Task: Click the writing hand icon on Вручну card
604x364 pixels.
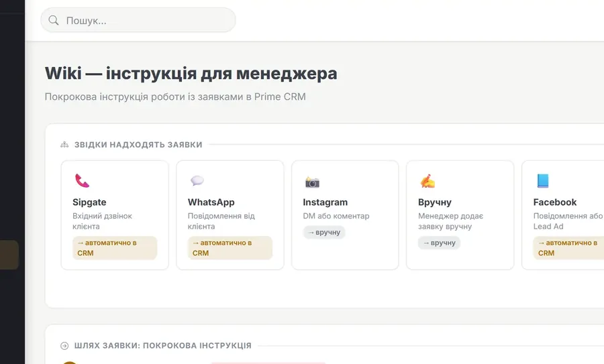Action: (427, 181)
